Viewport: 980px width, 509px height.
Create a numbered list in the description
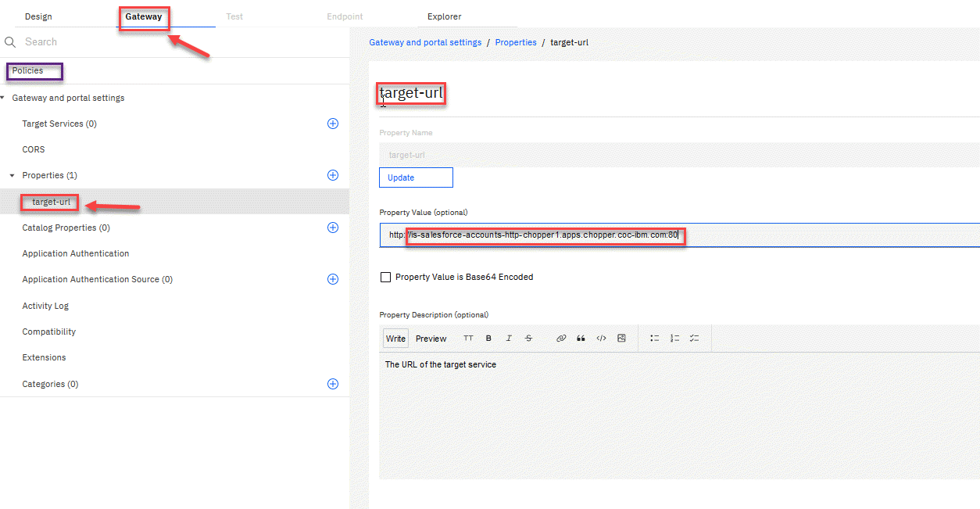(674, 338)
